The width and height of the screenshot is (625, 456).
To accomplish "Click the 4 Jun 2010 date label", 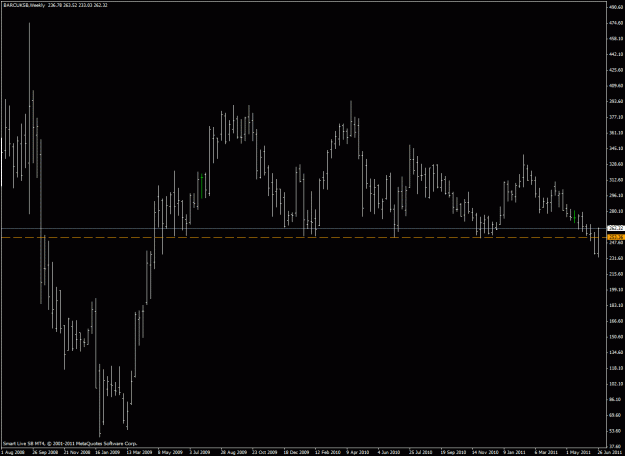I will pos(390,453).
